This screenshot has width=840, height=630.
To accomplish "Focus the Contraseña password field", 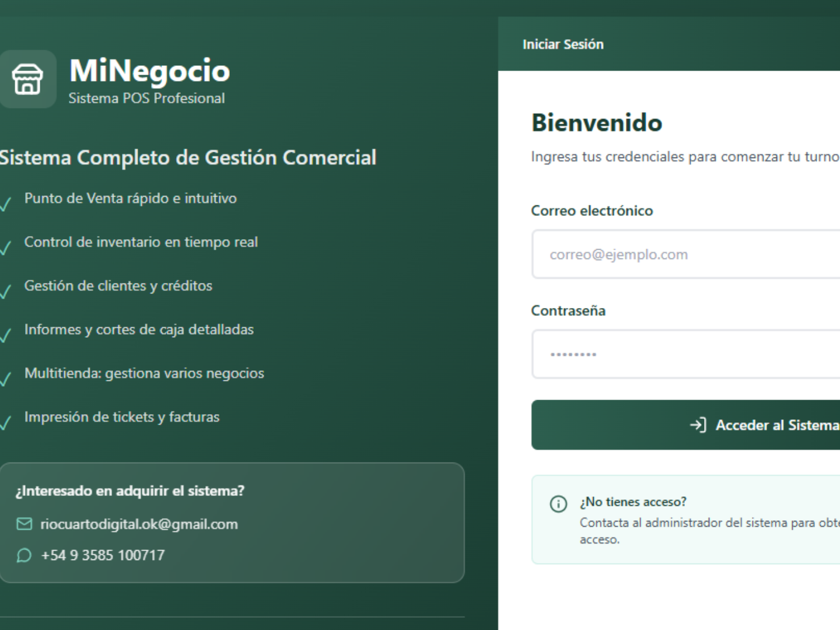I will click(x=686, y=354).
